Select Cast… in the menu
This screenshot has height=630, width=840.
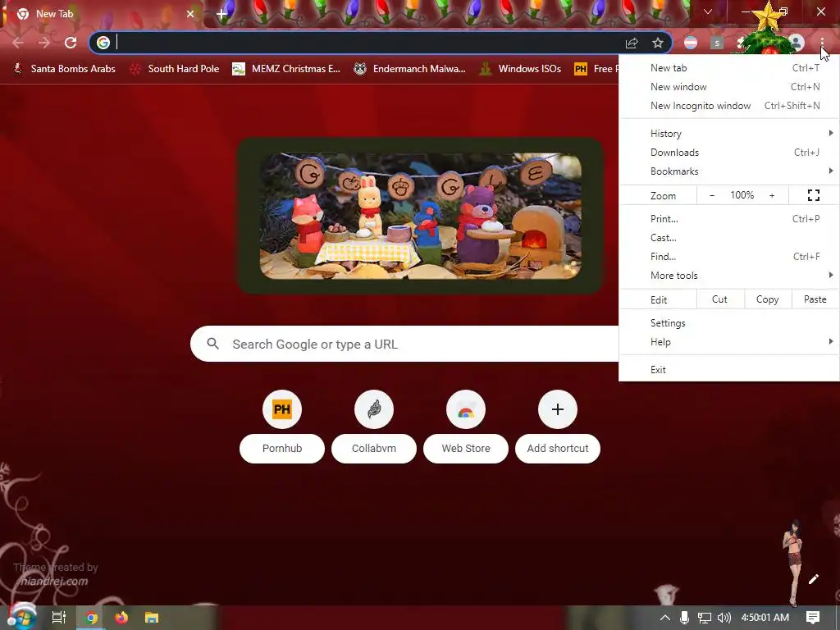coord(729,237)
